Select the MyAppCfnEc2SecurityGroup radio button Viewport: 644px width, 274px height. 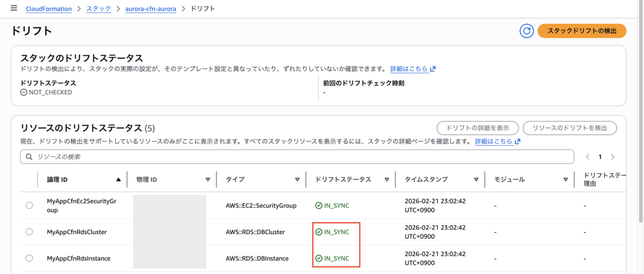click(x=29, y=205)
